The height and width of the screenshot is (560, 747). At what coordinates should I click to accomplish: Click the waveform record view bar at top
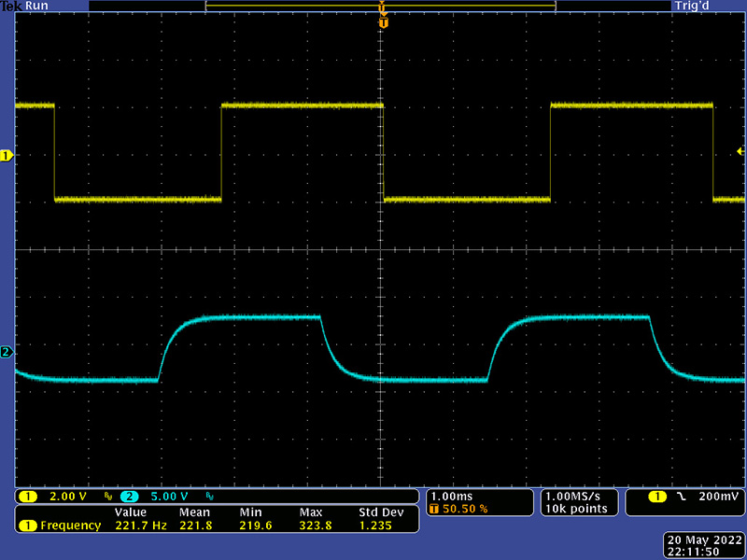[380, 6]
